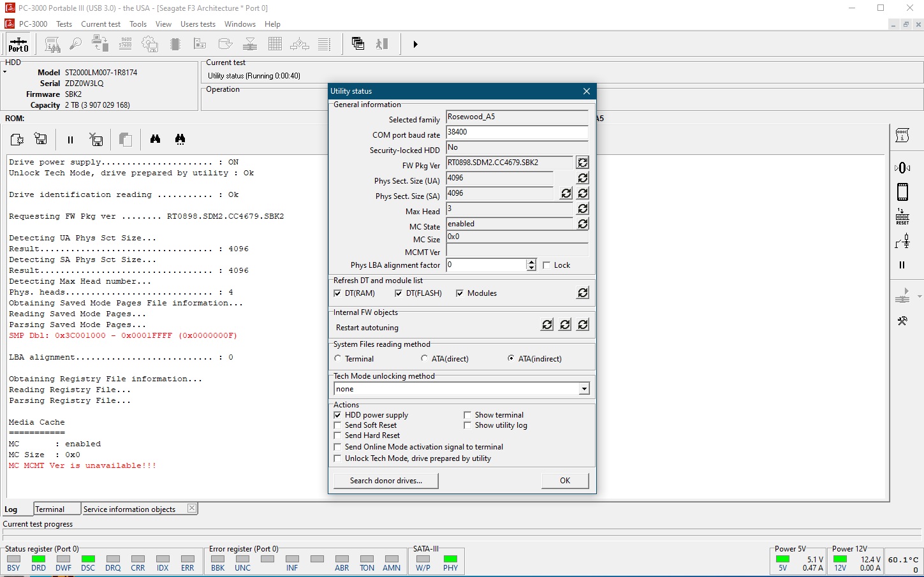The image size is (924, 577).
Task: Select ATA(indirect) reading method
Action: point(511,358)
